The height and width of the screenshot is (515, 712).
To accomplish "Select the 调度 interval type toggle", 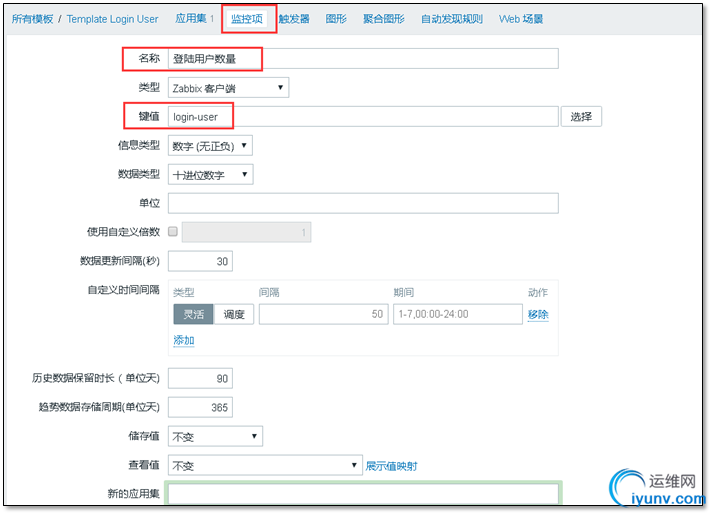I will point(233,314).
